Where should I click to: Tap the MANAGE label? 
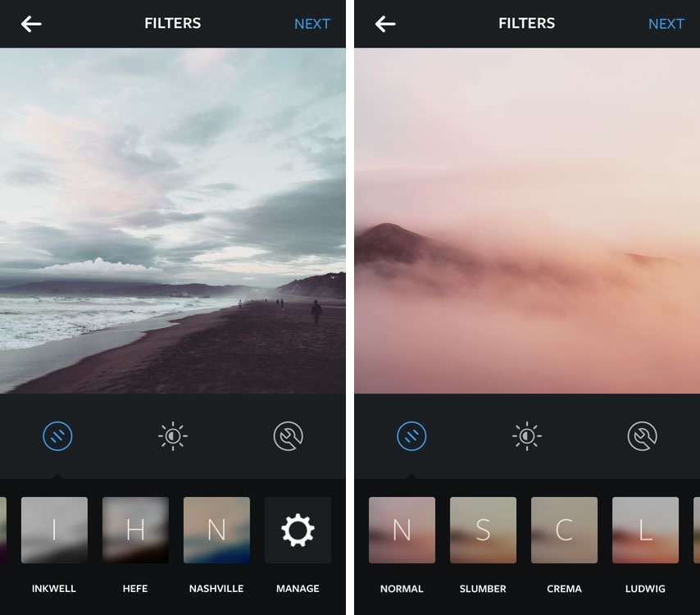point(298,589)
